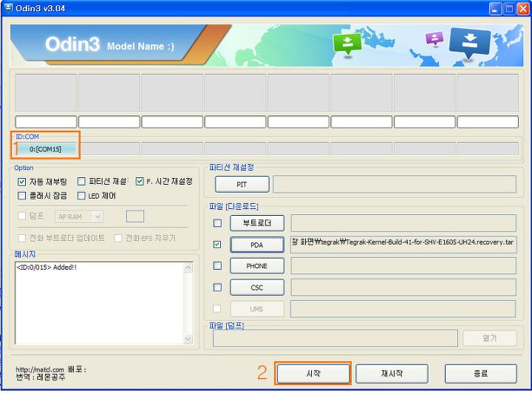Viewport: 532px width, 393px height.
Task: Check the CSC file checkbox
Action: [217, 287]
